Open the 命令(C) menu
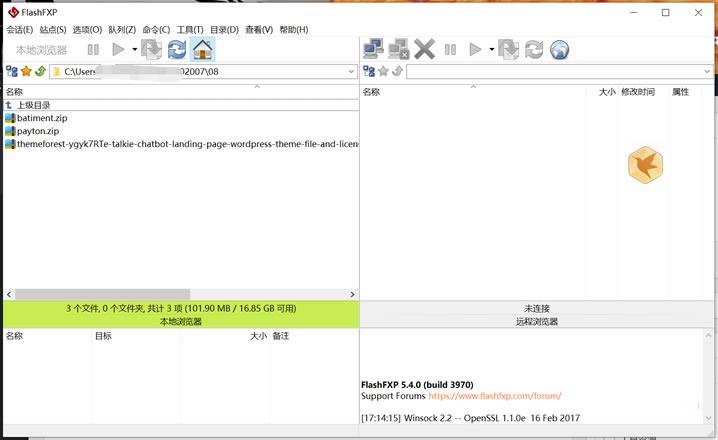This screenshot has width=718, height=440. (156, 30)
